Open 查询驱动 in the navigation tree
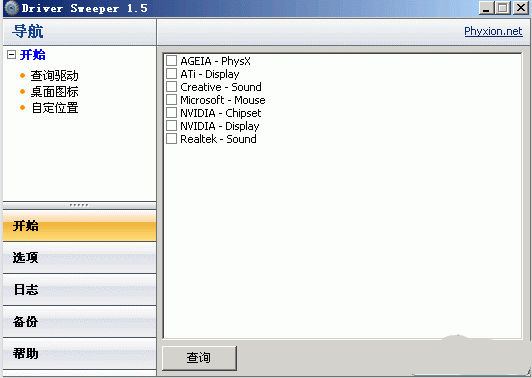The height and width of the screenshot is (378, 532). (54, 75)
